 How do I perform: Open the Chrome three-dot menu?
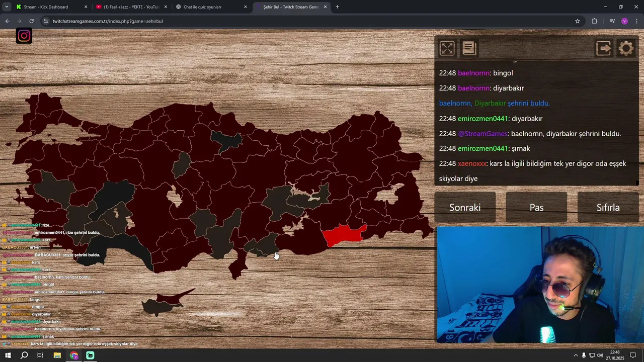click(x=637, y=21)
